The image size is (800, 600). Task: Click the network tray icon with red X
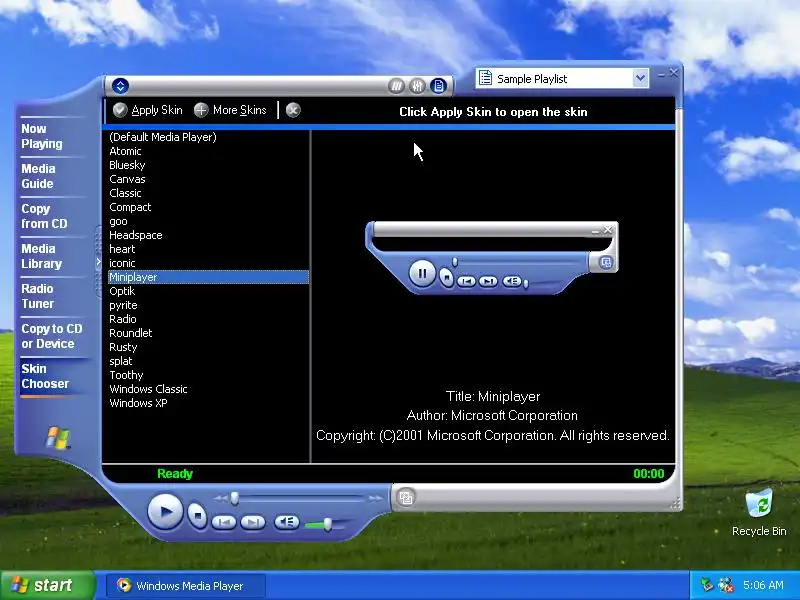726,585
